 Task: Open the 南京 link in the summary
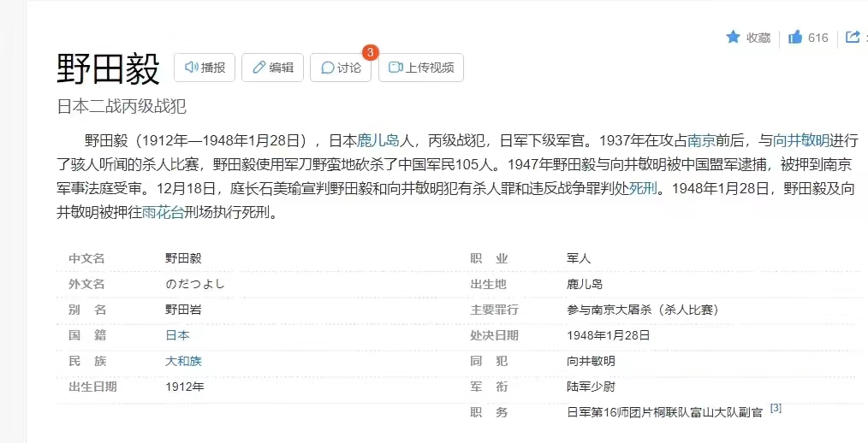pyautogui.click(x=701, y=140)
